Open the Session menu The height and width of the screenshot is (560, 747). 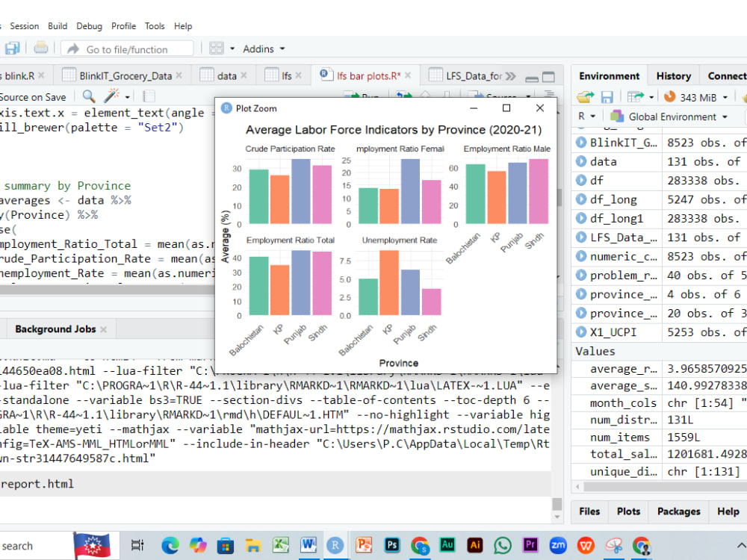25,26
